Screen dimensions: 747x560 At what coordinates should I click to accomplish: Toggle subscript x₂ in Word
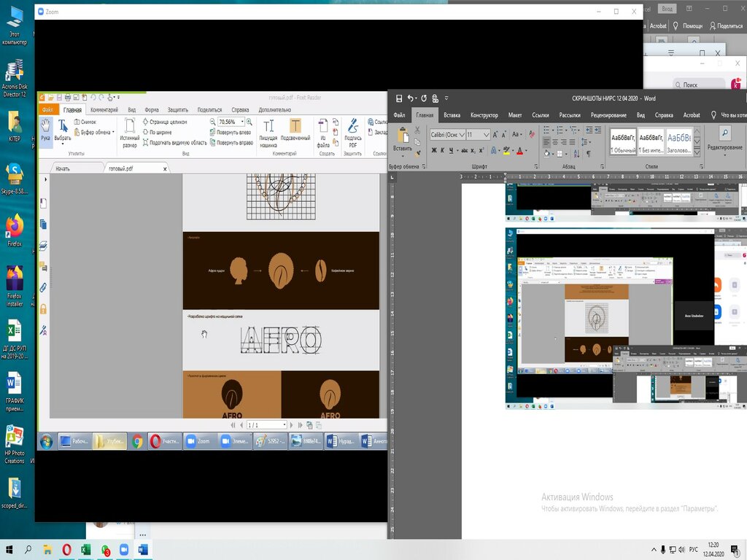[473, 150]
